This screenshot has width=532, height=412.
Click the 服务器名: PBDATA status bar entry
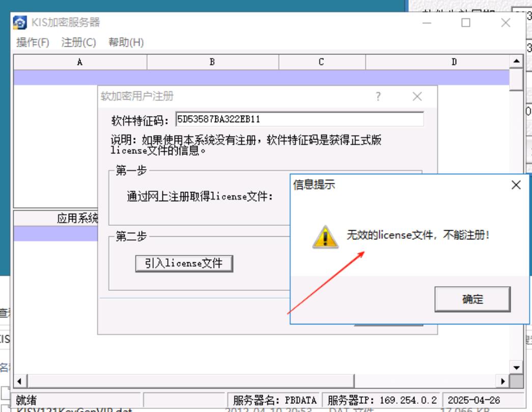[274, 400]
